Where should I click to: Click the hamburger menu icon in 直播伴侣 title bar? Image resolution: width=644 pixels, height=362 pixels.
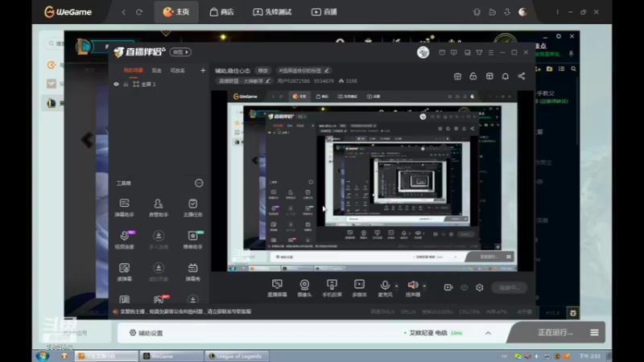491,52
